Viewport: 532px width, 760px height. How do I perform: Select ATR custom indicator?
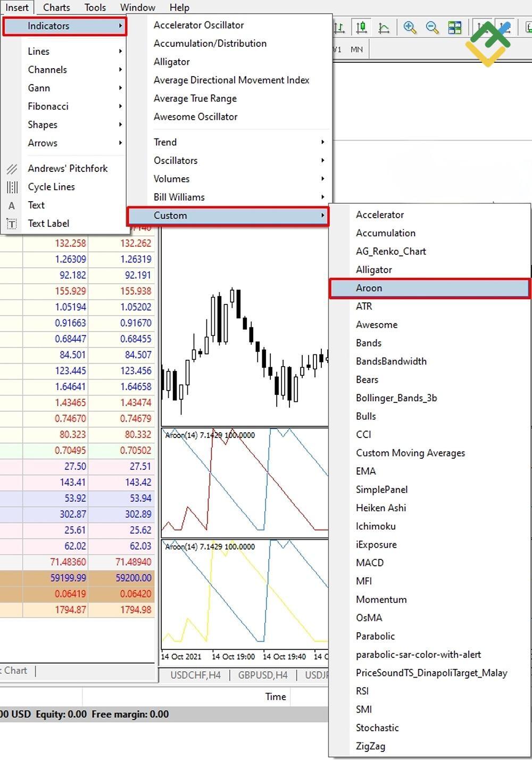[430, 307]
